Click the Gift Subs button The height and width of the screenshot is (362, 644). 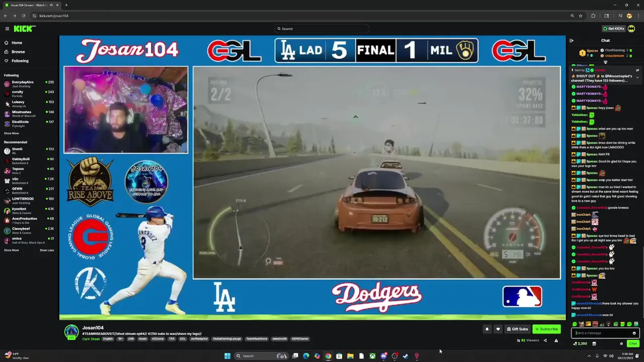pyautogui.click(x=517, y=329)
